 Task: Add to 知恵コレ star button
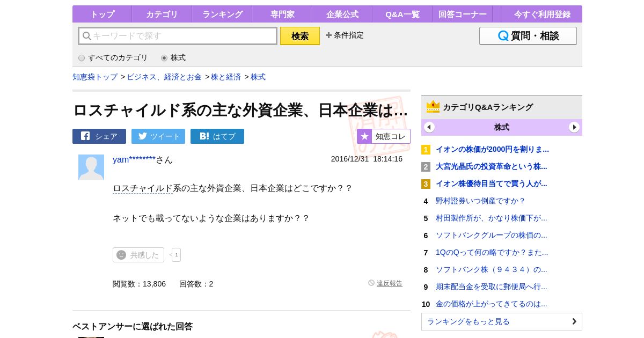(x=384, y=136)
